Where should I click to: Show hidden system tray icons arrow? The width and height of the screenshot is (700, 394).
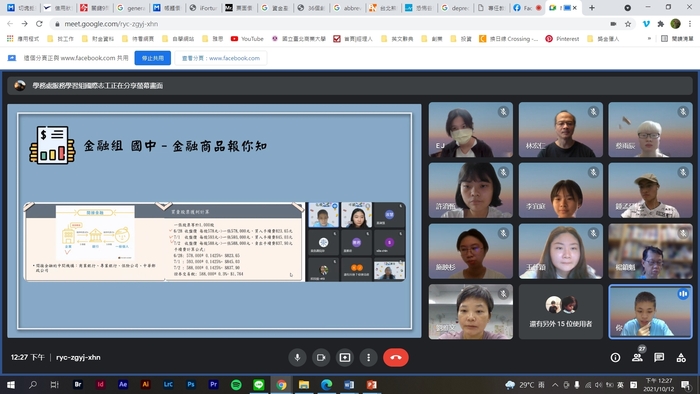(555, 385)
